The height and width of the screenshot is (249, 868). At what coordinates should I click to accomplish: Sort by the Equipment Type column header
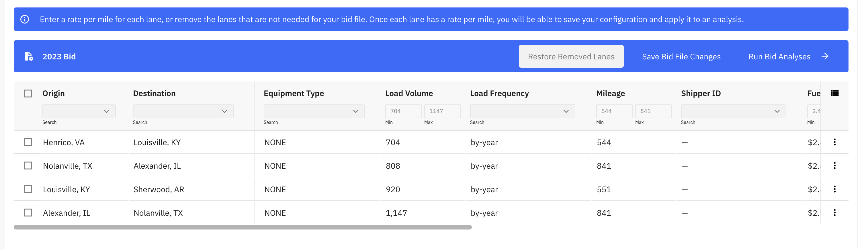[x=294, y=94]
